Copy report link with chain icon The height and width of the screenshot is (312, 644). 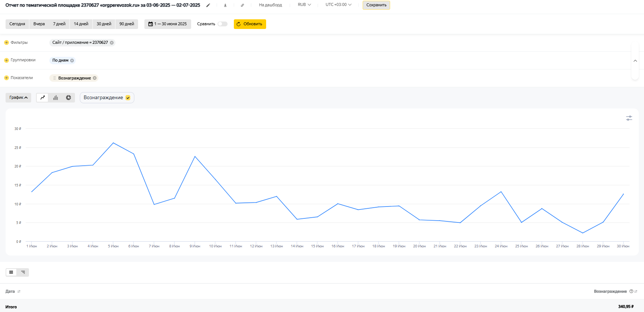(x=242, y=5)
